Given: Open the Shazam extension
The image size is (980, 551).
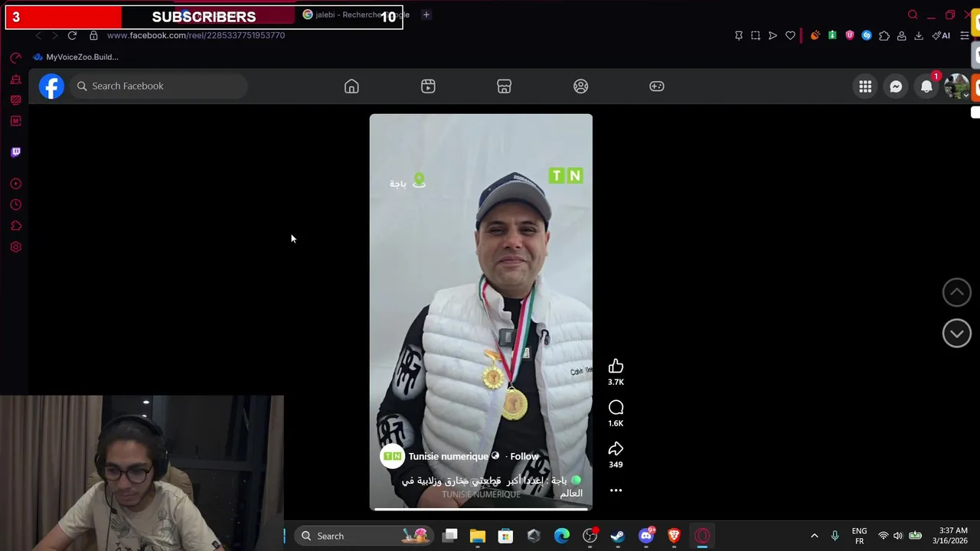Looking at the screenshot, I should (x=867, y=35).
